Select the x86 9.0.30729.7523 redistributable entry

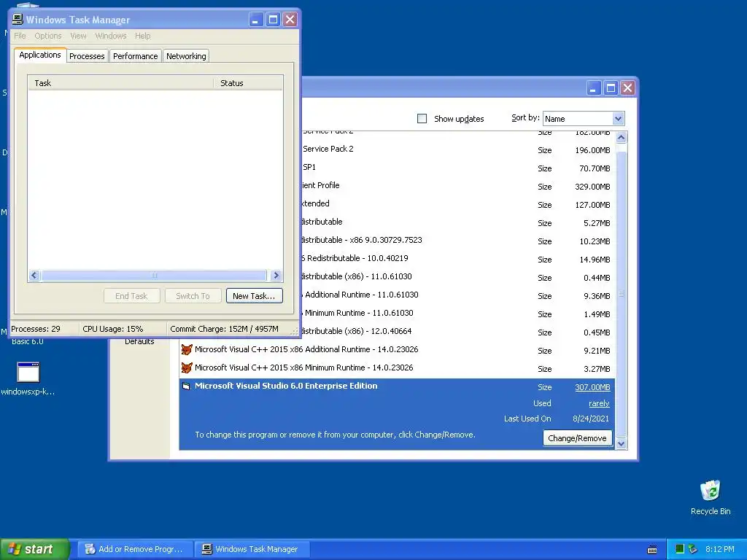pyautogui.click(x=457, y=241)
